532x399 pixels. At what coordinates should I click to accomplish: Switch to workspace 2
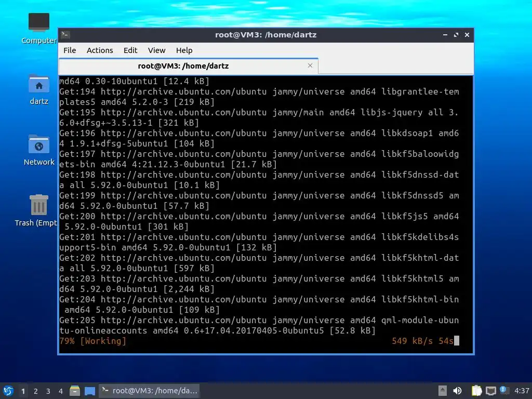36,391
